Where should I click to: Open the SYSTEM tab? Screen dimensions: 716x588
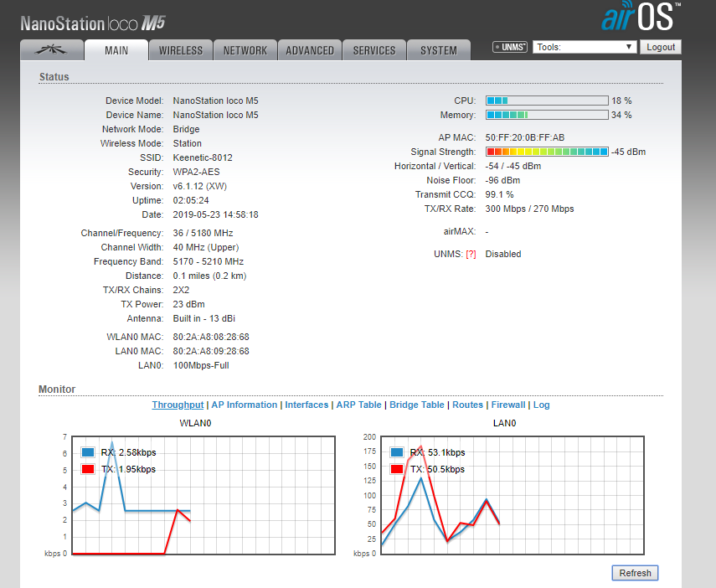click(x=438, y=49)
